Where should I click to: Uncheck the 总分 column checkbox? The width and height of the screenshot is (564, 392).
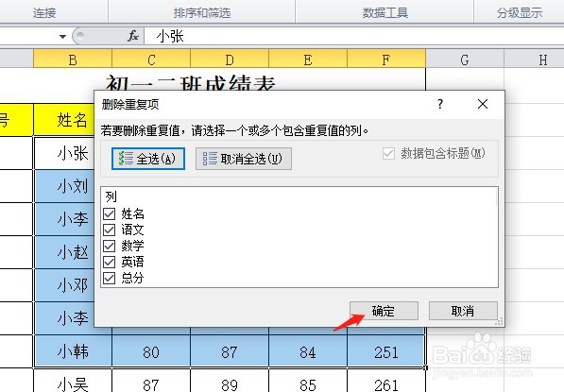[109, 278]
